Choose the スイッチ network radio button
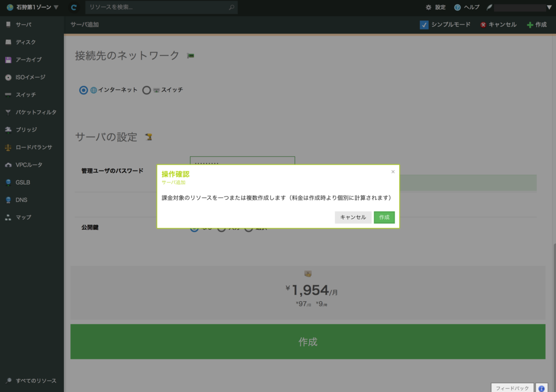 (x=146, y=90)
